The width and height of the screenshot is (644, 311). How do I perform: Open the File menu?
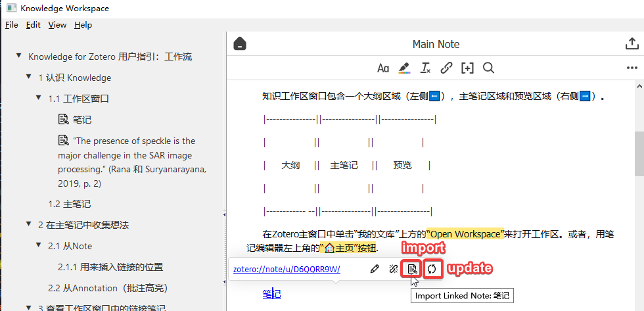pos(11,25)
